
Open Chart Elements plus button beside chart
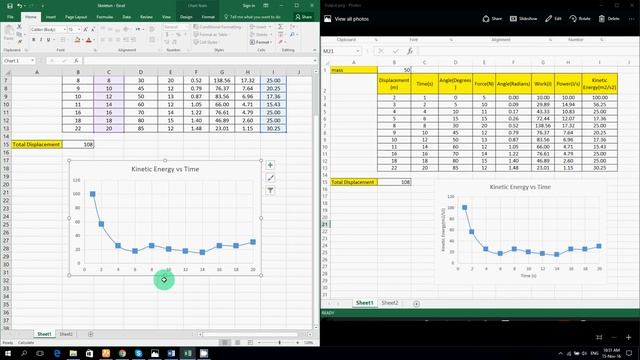tap(270, 165)
